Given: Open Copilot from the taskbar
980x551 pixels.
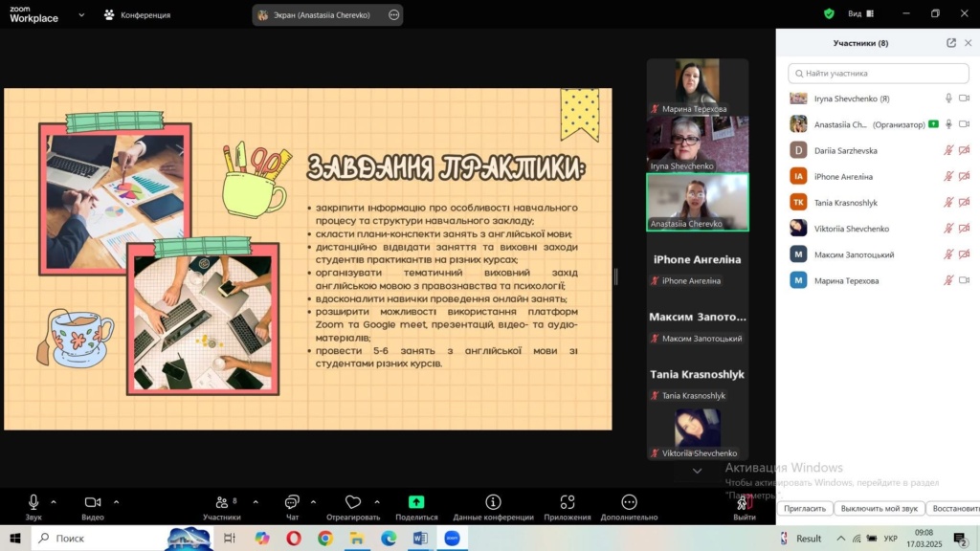Looking at the screenshot, I should (262, 538).
